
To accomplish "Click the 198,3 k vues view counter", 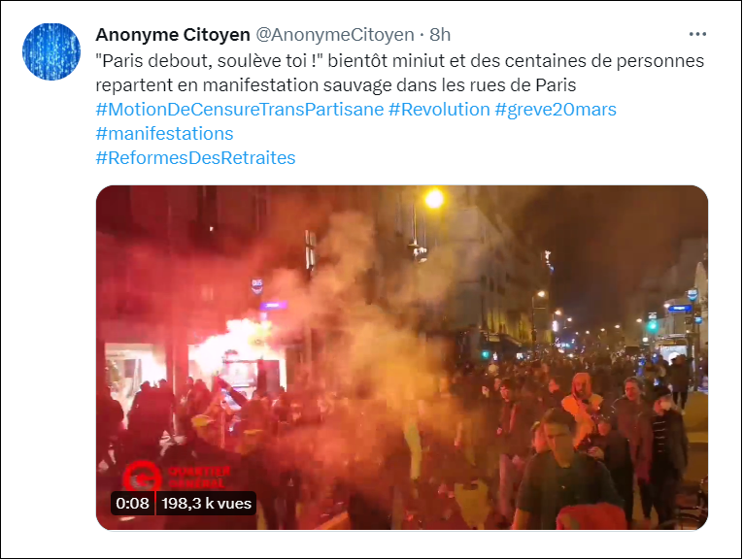I will (206, 503).
